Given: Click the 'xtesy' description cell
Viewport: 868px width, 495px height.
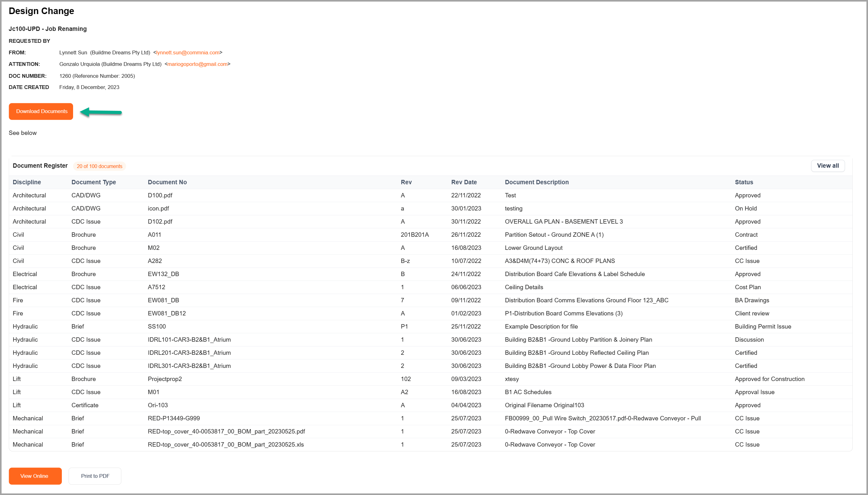Looking at the screenshot, I should (512, 379).
